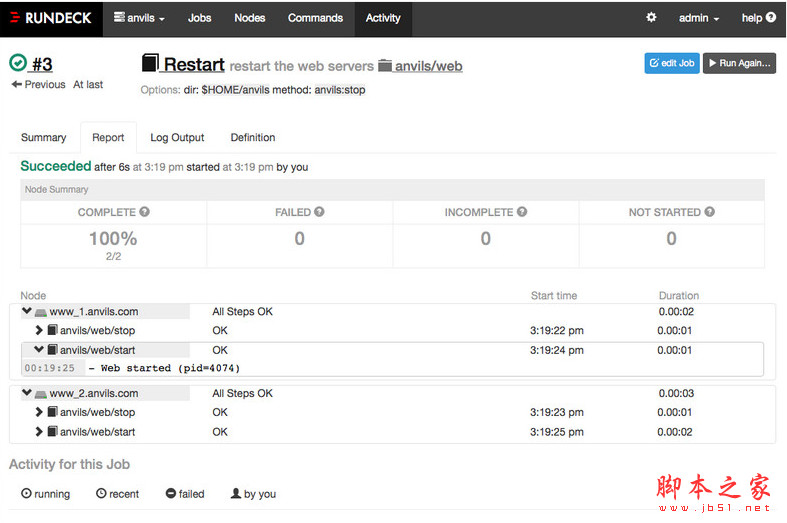Screen dimensions: 787x523
Task: Filter activity by you
Action: pyautogui.click(x=253, y=494)
